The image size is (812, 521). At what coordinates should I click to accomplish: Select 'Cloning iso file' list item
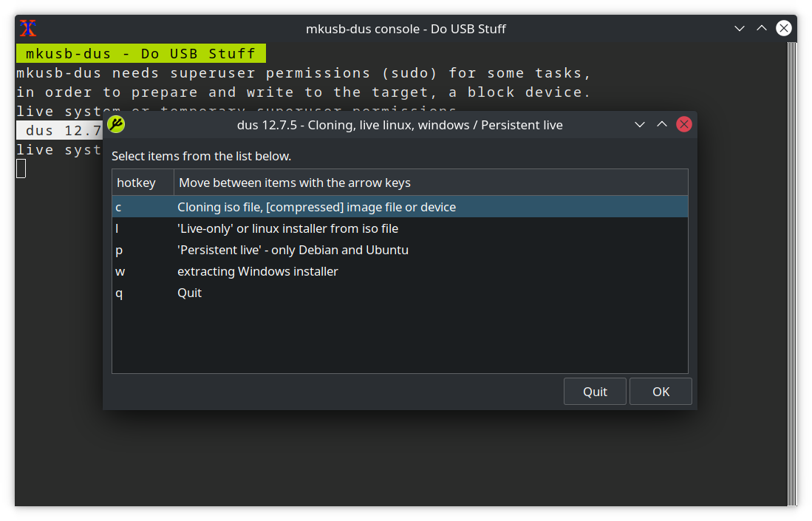[x=316, y=207]
